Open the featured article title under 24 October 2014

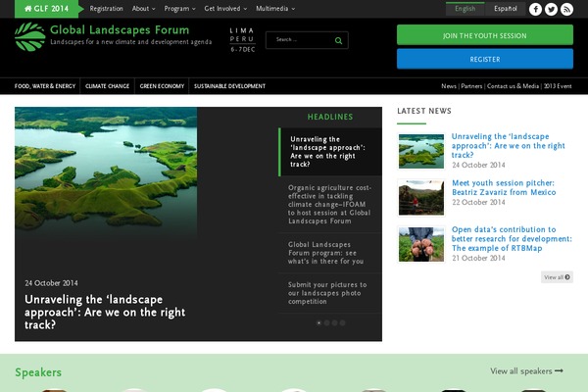pos(105,312)
